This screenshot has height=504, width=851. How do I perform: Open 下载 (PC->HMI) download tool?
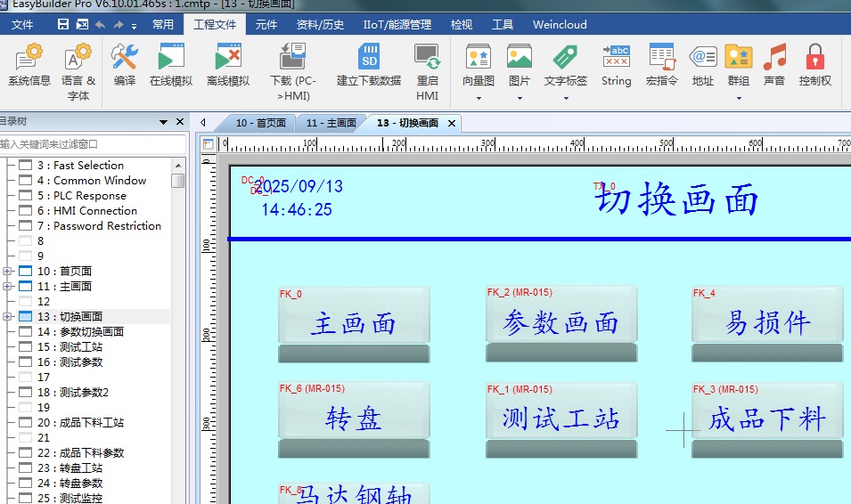(x=292, y=64)
